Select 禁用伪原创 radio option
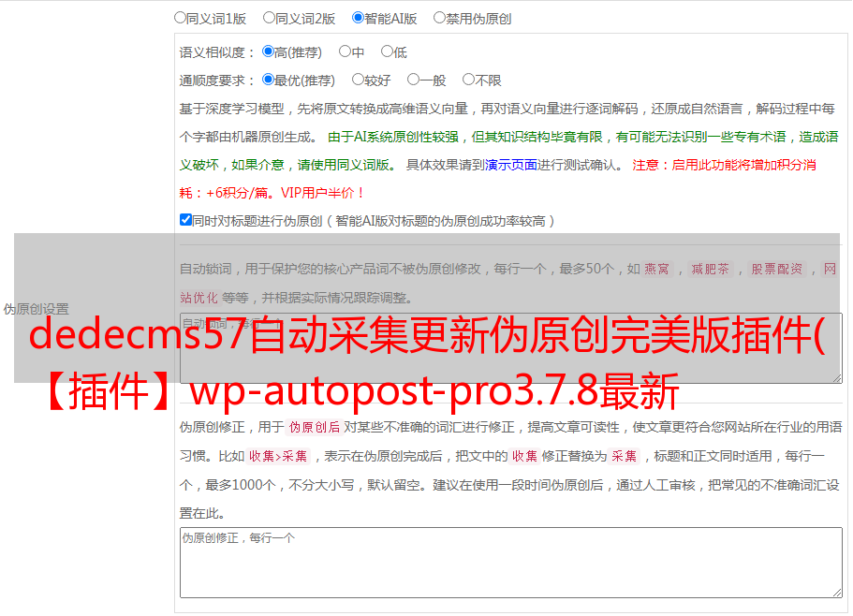Screen dimensions: 853x616 click(439, 18)
